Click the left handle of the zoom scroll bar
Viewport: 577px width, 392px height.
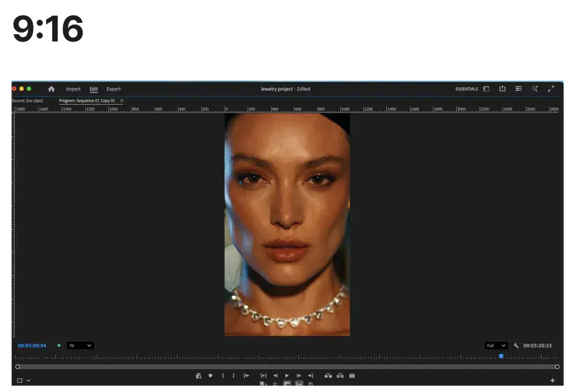17,367
